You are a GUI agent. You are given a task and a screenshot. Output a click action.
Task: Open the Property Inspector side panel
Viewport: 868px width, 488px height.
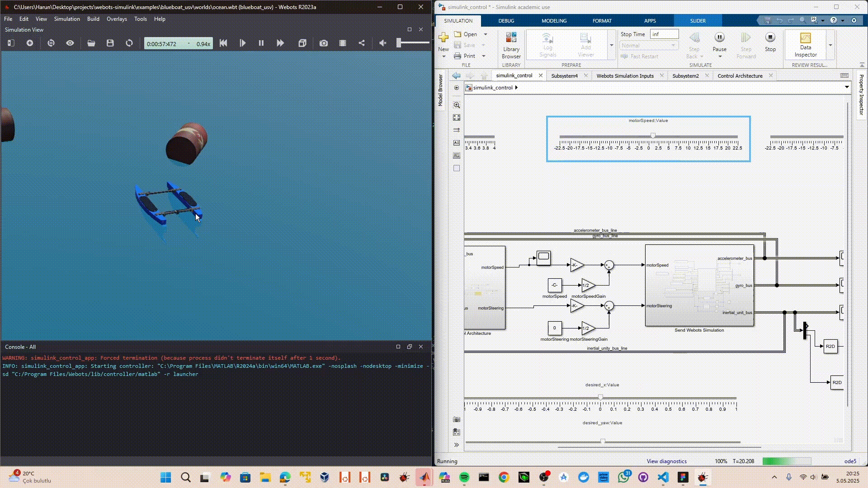click(861, 95)
